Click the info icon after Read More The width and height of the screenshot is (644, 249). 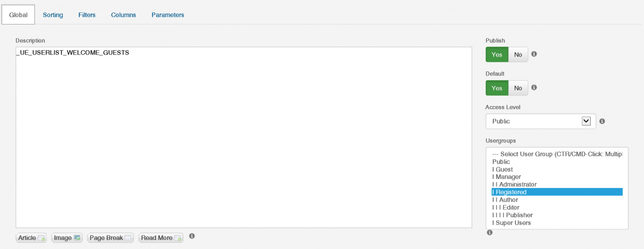pos(192,236)
